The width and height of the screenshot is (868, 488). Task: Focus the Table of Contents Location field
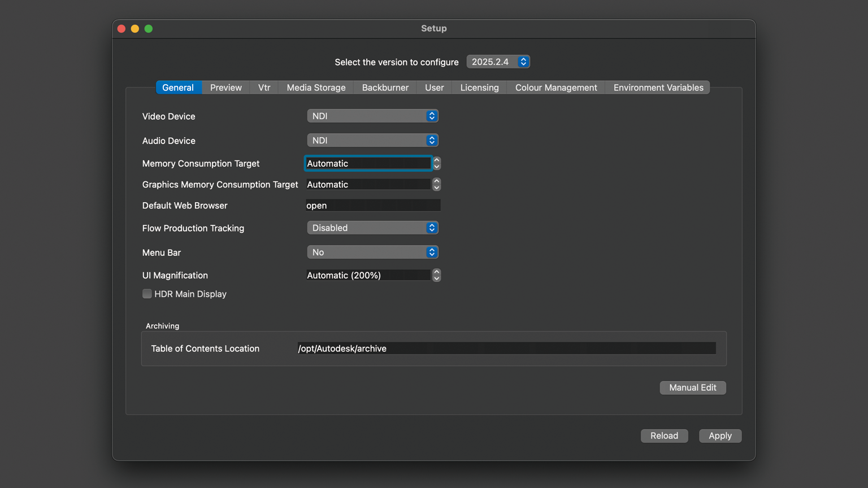[x=506, y=348]
